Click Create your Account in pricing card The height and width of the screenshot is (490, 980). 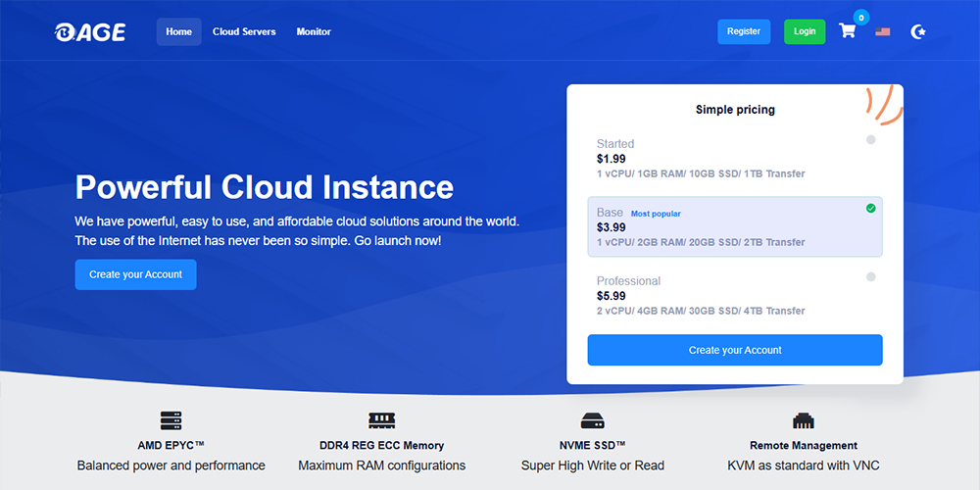tap(735, 350)
